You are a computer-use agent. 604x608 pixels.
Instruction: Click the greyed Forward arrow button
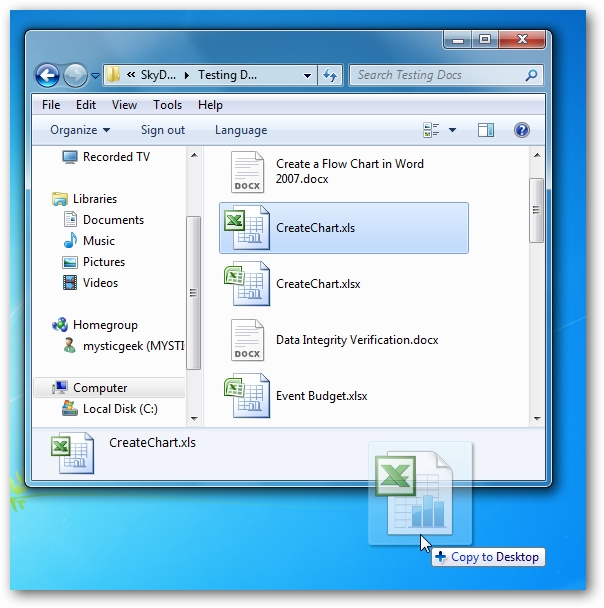75,75
